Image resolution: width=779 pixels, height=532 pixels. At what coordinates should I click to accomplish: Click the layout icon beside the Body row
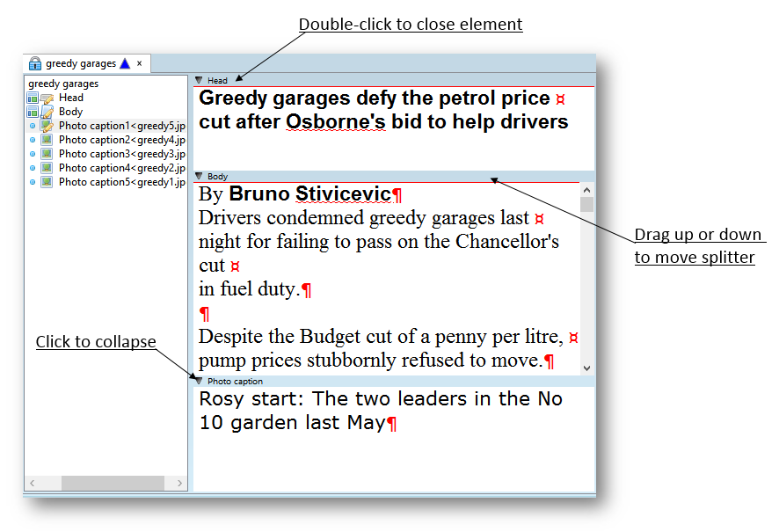pos(33,112)
